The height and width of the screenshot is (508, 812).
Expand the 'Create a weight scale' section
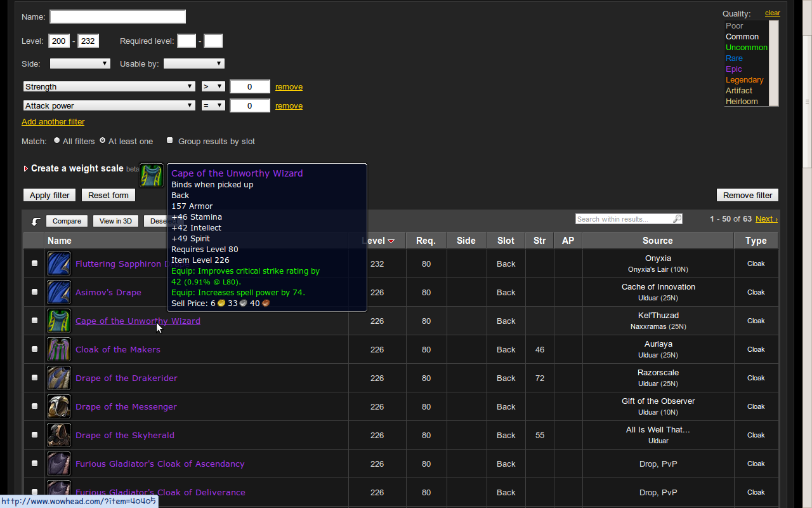click(x=26, y=168)
